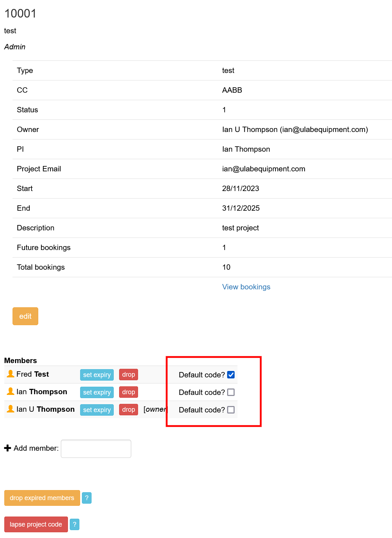Enable Default code for Ian Thompson

point(231,392)
